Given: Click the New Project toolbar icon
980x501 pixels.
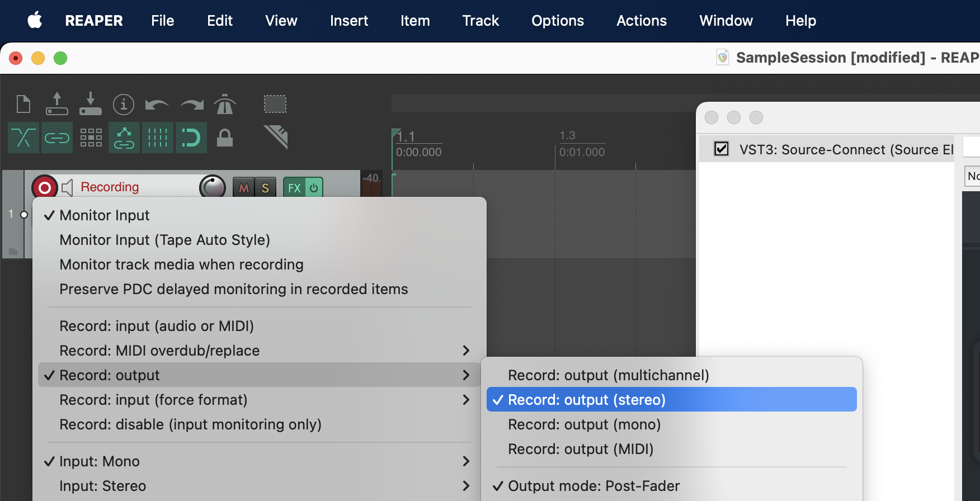Looking at the screenshot, I should click(23, 104).
